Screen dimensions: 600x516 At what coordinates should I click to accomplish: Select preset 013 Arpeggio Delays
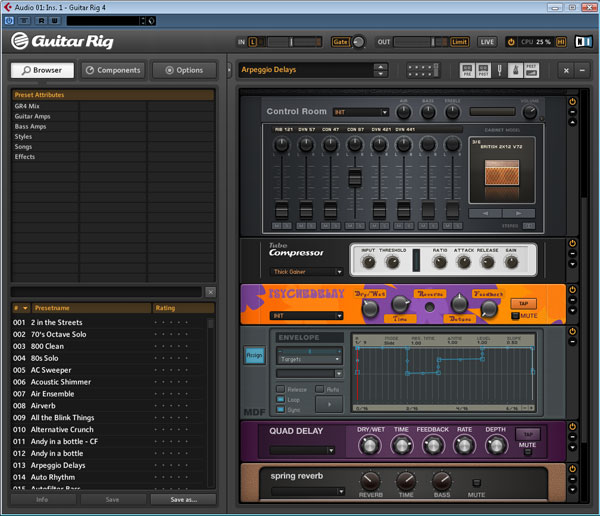106,465
